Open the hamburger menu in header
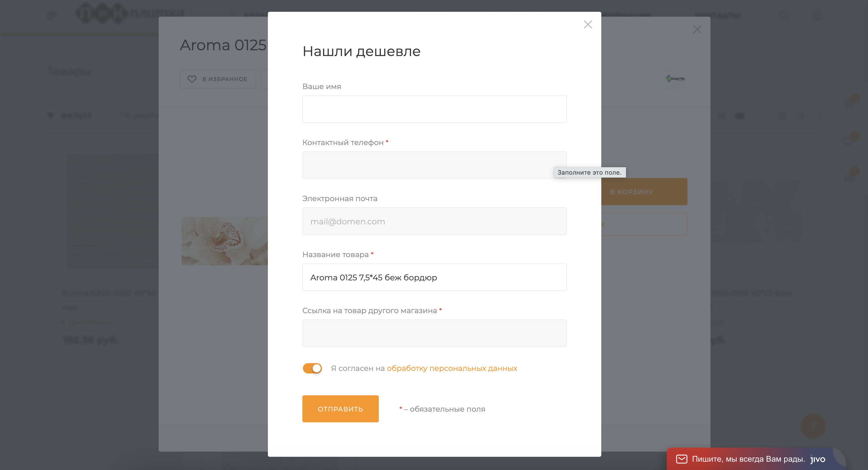This screenshot has height=470, width=868. 51,15
